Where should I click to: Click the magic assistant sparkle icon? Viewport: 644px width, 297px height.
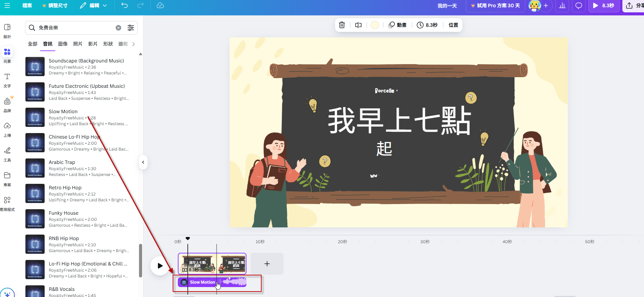pyautogui.click(x=7, y=294)
